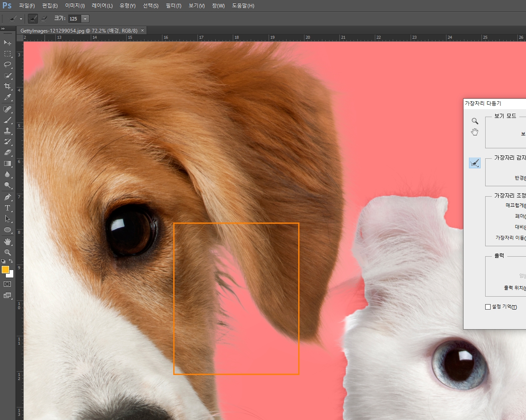
Task: Select the Move tool
Action: click(x=7, y=43)
